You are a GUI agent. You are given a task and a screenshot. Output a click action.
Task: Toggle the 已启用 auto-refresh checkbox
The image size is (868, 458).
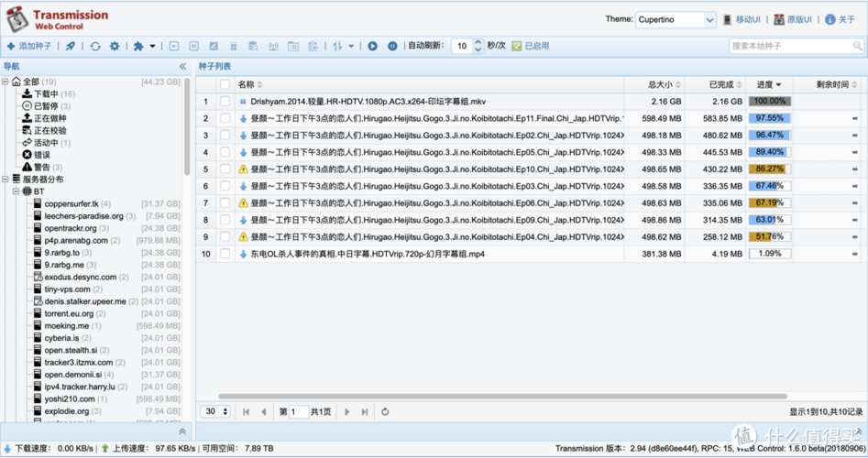coord(516,46)
